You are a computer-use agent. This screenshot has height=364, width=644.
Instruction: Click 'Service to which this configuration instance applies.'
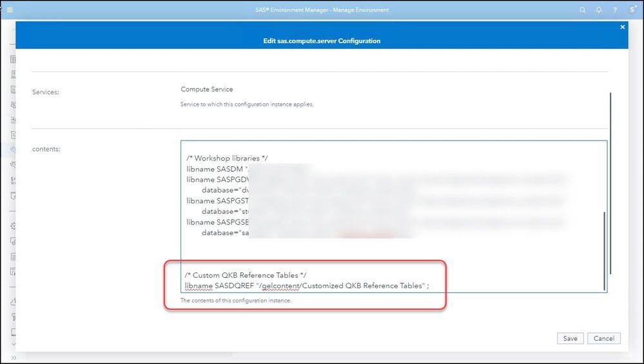[x=247, y=104]
